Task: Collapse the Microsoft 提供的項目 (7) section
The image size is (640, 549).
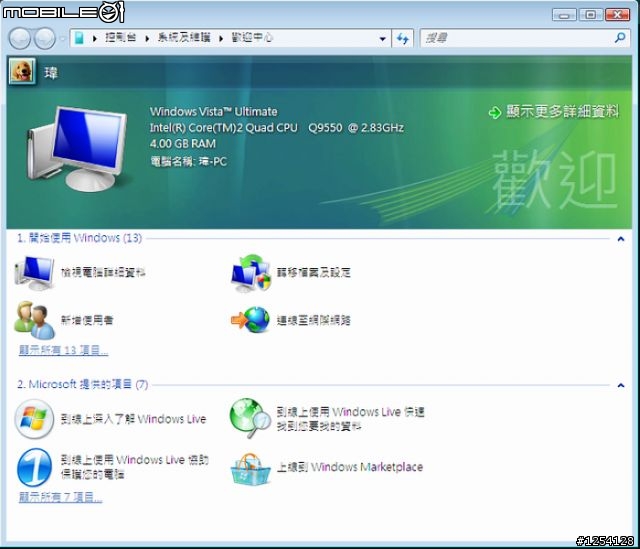Action: (621, 385)
